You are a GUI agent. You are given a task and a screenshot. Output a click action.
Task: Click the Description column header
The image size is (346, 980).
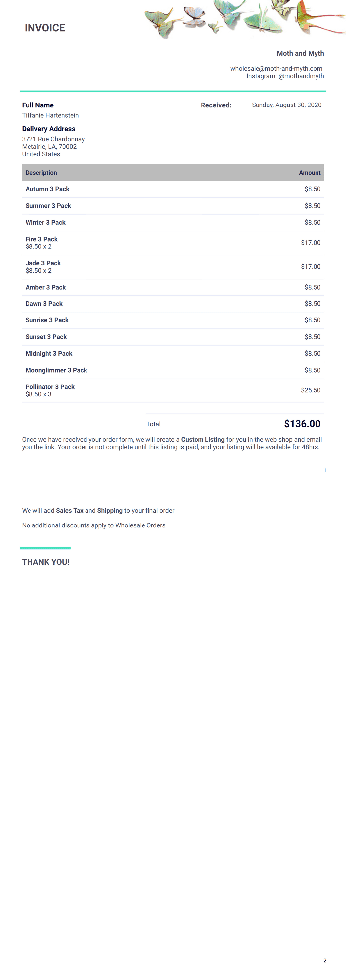pyautogui.click(x=41, y=173)
